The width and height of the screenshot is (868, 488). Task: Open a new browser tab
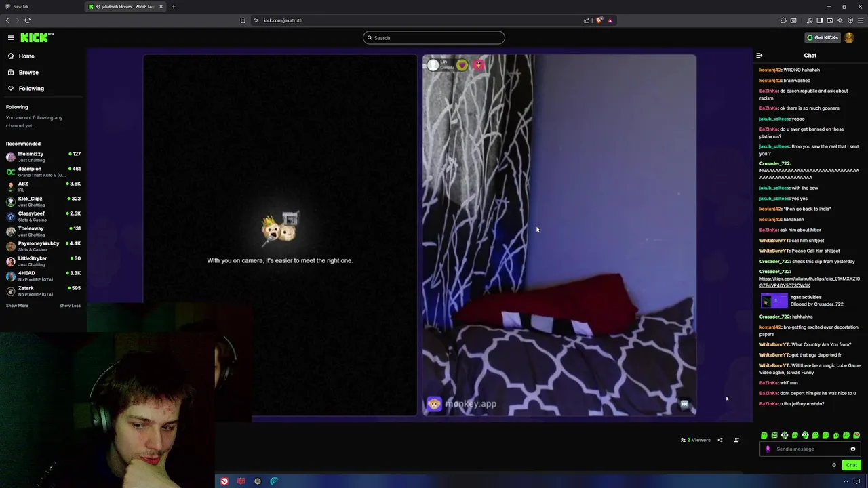pos(174,7)
